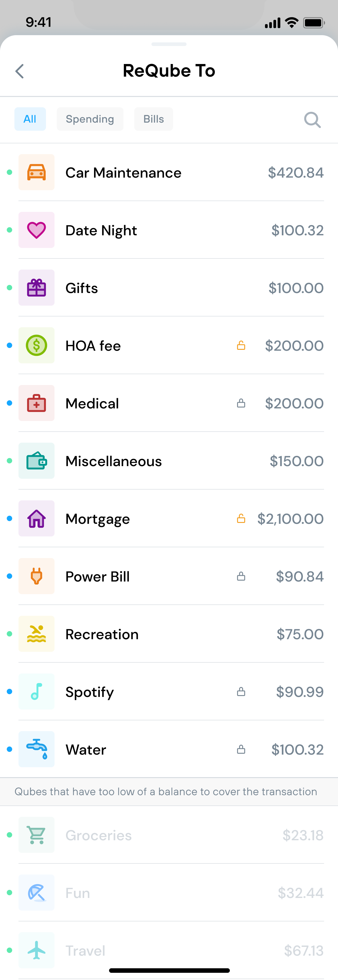Tap the Car Maintenance car icon

[36, 172]
